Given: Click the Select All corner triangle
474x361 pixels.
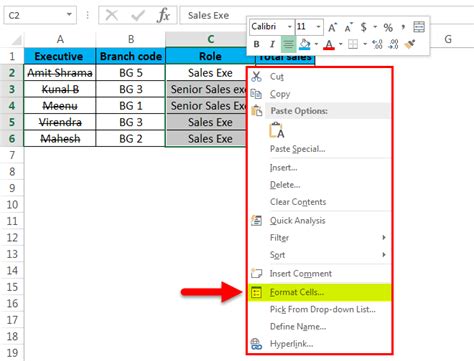Looking at the screenshot, I should coord(17,40).
